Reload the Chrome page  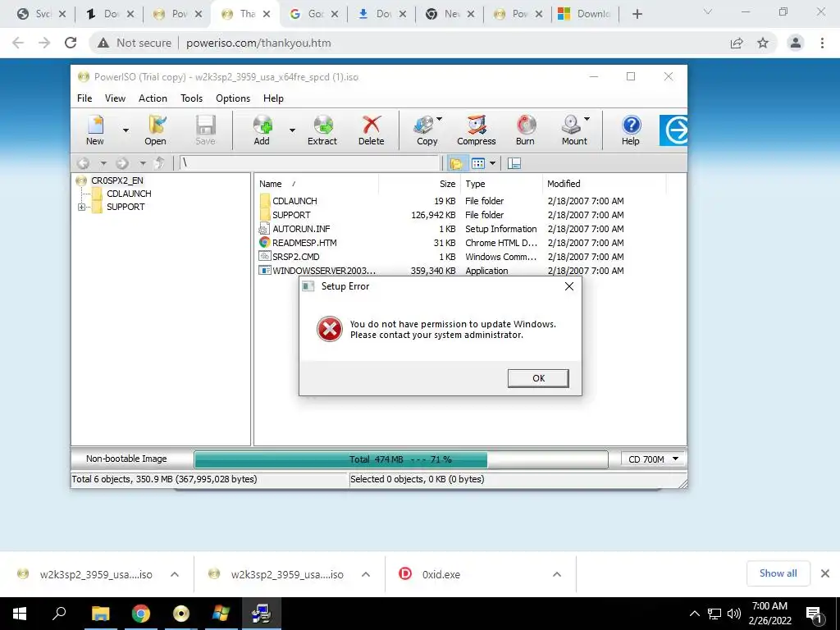pos(71,43)
